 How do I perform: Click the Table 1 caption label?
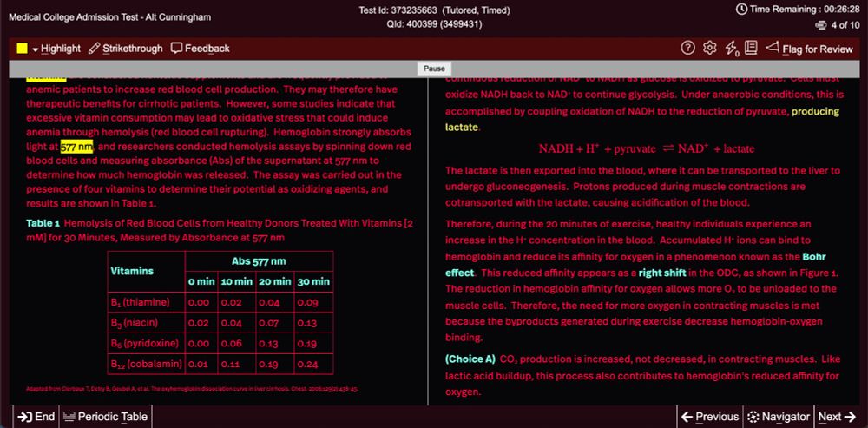43,223
